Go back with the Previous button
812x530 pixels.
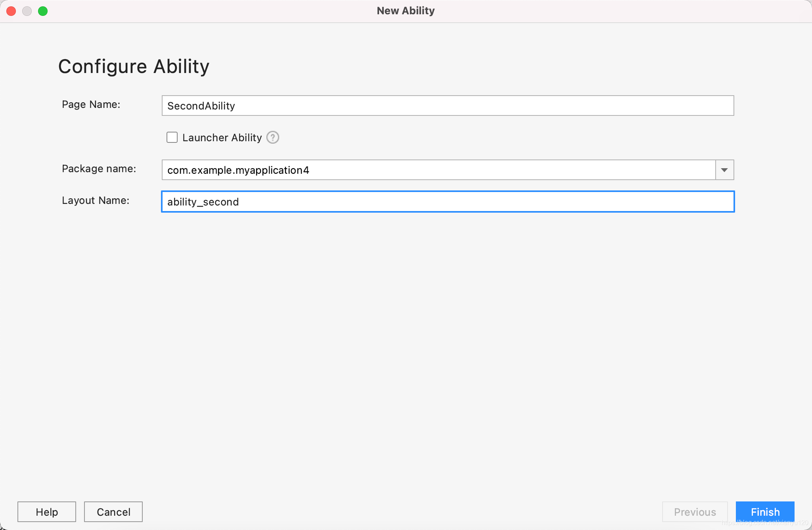tap(695, 512)
